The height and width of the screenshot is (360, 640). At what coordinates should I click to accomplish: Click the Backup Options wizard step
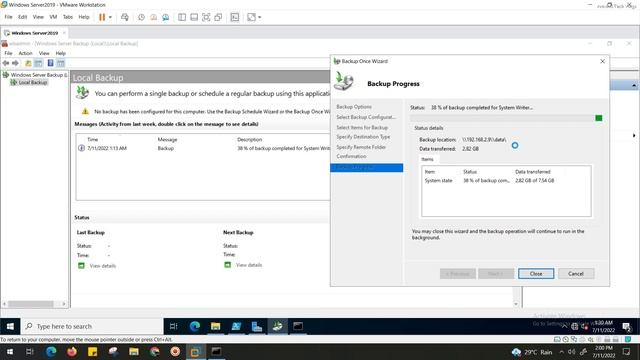tap(354, 107)
